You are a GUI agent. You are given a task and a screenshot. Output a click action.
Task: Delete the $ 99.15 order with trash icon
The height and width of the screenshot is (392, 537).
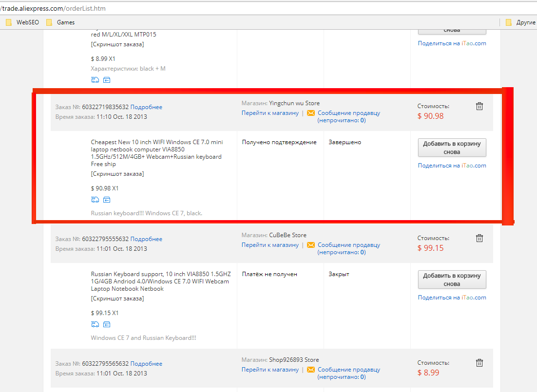(x=479, y=238)
